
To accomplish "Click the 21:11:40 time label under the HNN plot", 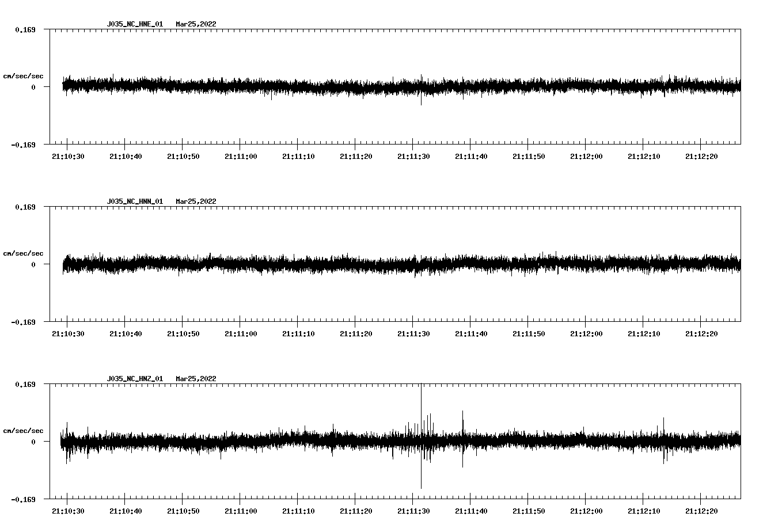I will pyautogui.click(x=471, y=334).
